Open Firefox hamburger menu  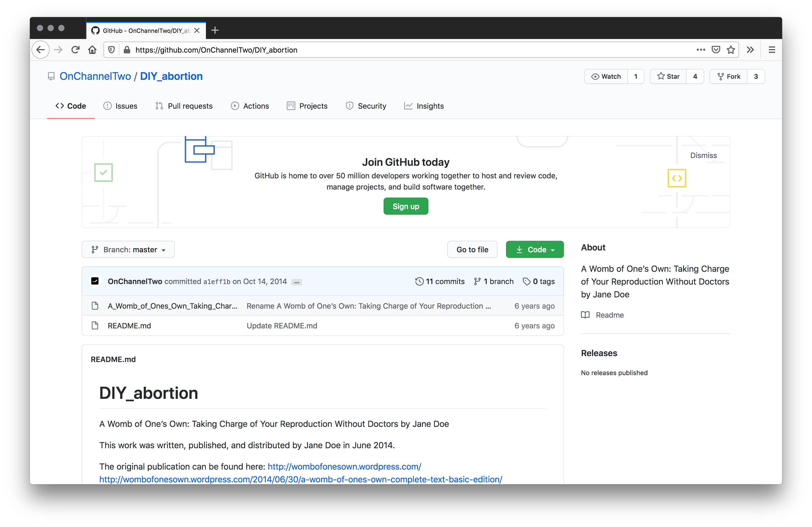[772, 50]
